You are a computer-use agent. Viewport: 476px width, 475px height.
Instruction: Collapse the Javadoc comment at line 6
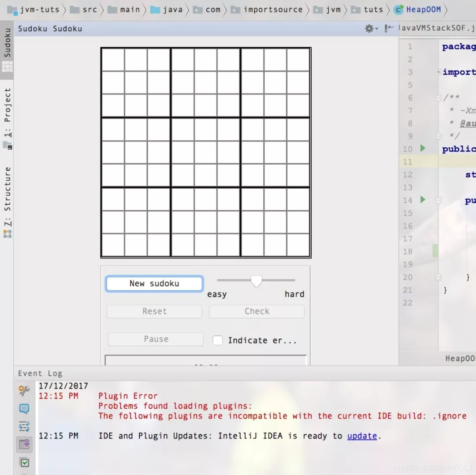(x=438, y=98)
